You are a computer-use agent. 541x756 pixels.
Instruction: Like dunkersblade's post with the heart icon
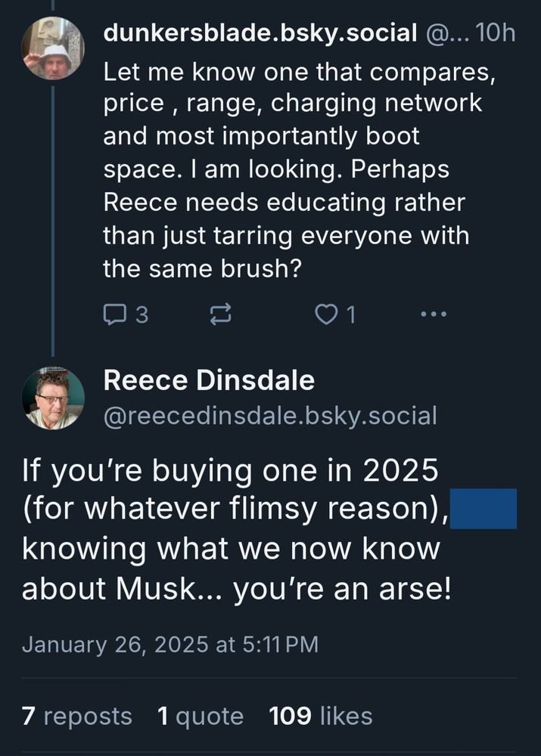coord(325,314)
